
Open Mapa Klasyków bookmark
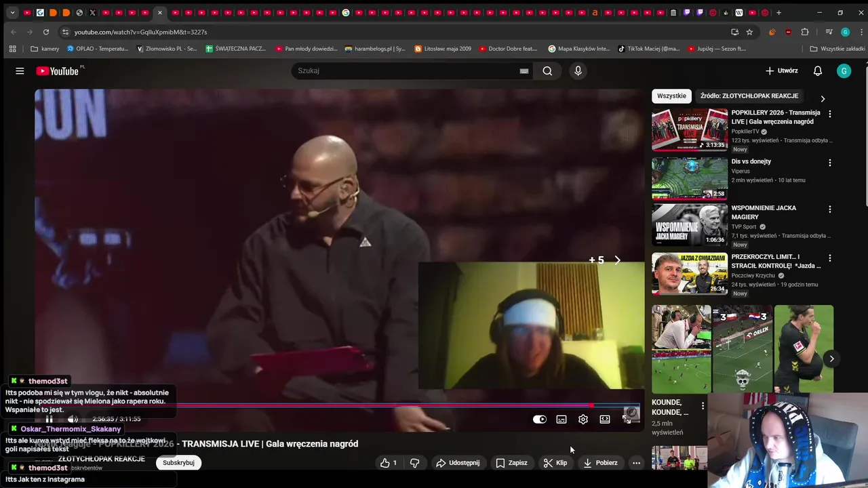[x=578, y=49]
